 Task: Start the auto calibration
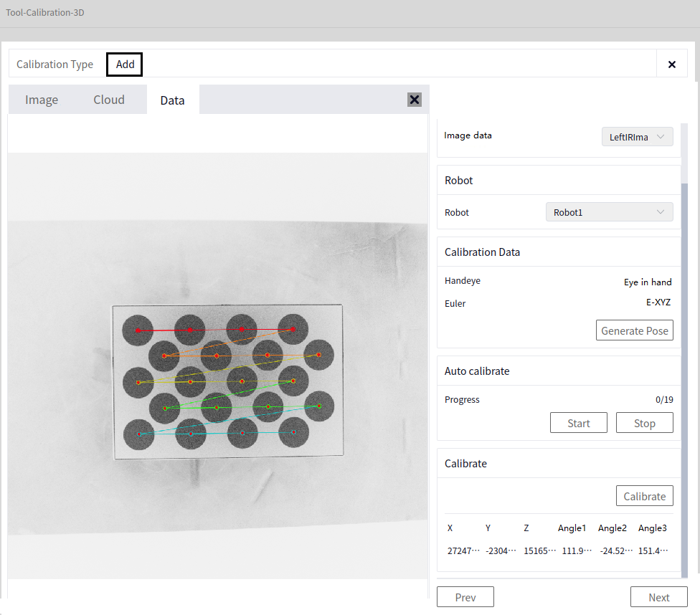click(579, 423)
